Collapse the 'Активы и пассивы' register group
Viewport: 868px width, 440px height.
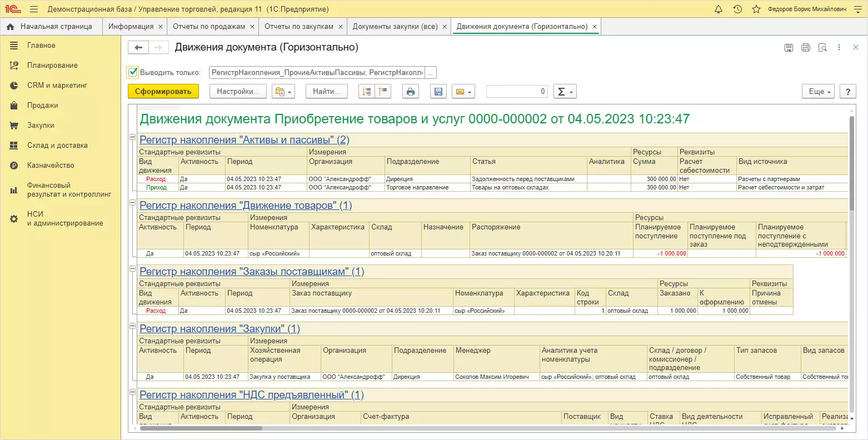132,137
